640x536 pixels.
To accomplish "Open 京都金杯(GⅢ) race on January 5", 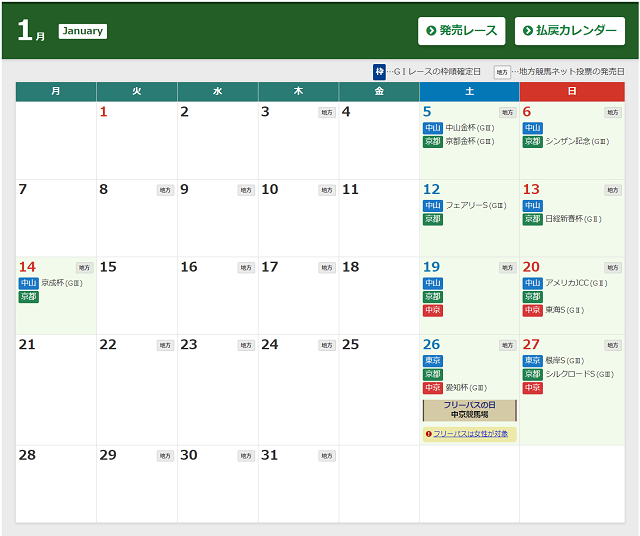I will point(470,142).
